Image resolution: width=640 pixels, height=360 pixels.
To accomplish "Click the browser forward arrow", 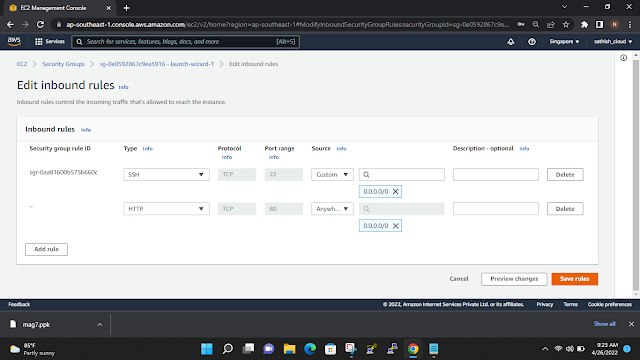I will 25,24.
